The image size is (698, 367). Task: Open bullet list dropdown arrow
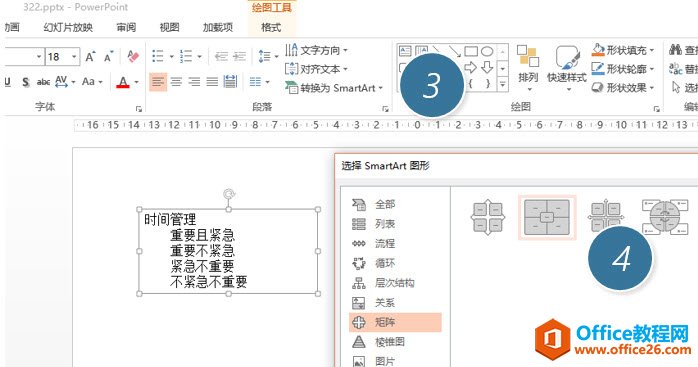click(x=171, y=57)
